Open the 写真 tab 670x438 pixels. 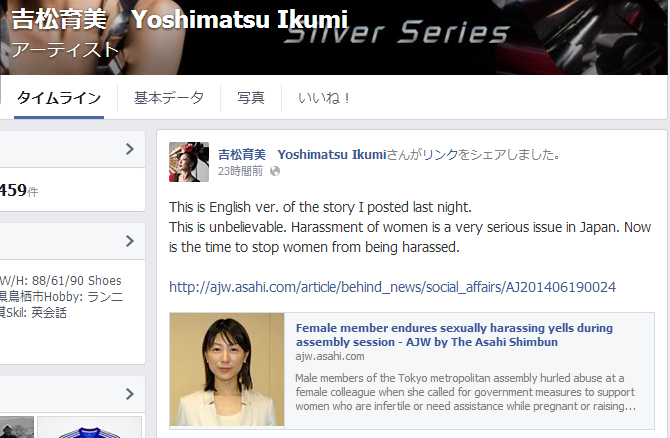(251, 98)
